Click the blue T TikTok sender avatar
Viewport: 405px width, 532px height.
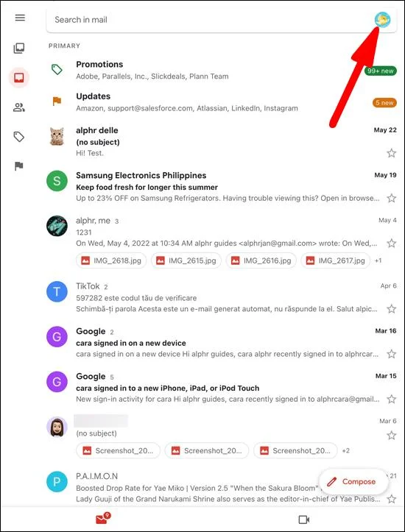[57, 291]
